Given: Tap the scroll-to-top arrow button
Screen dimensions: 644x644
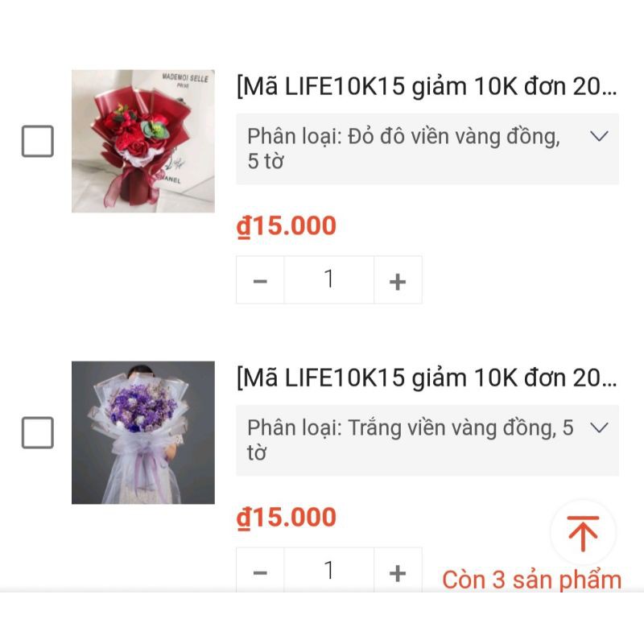Looking at the screenshot, I should coord(583,533).
